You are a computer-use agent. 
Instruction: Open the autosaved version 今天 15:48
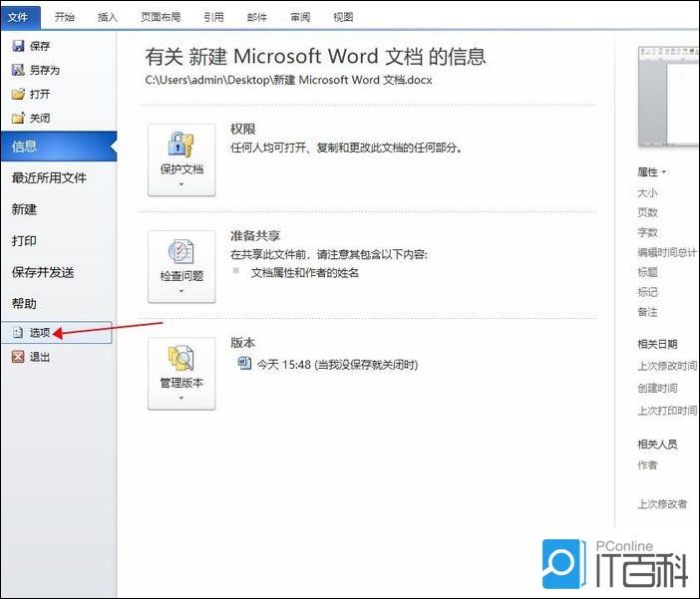337,365
